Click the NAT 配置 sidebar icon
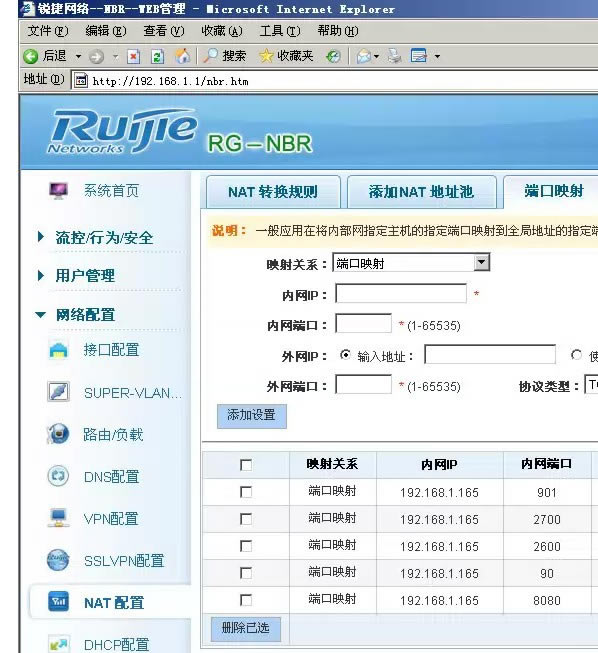Viewport: 598px width, 653px height. click(58, 602)
